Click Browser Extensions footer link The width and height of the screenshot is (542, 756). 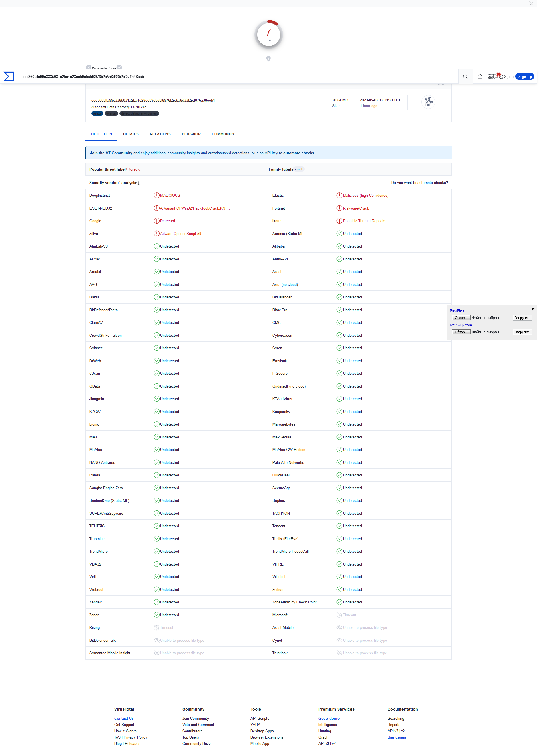point(267,737)
